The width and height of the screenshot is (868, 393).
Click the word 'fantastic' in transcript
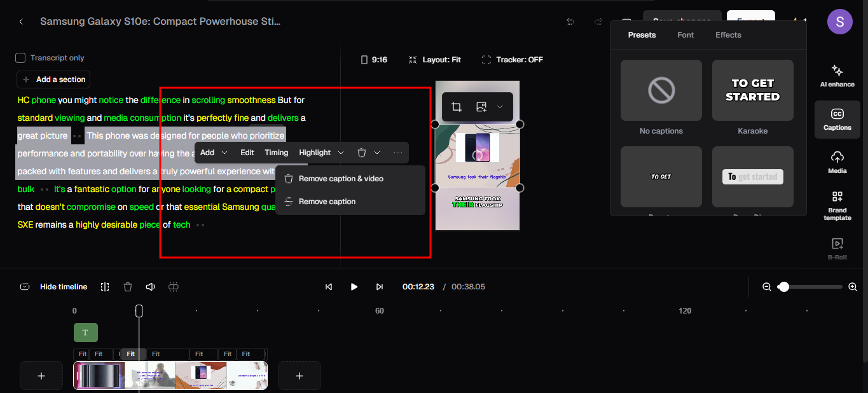[92, 189]
